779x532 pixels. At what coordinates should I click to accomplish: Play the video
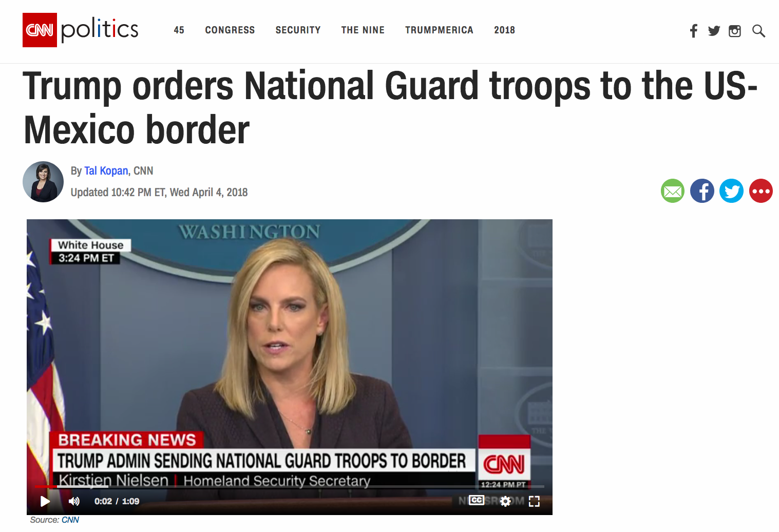(x=45, y=501)
